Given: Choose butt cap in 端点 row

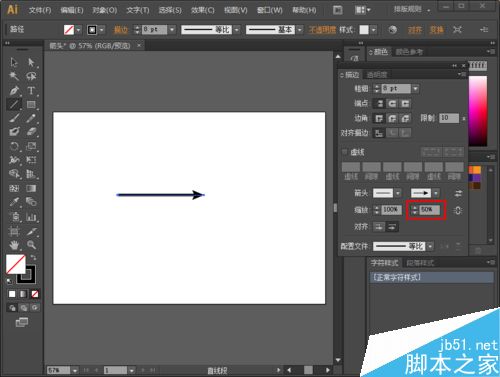Looking at the screenshot, I should pos(379,104).
